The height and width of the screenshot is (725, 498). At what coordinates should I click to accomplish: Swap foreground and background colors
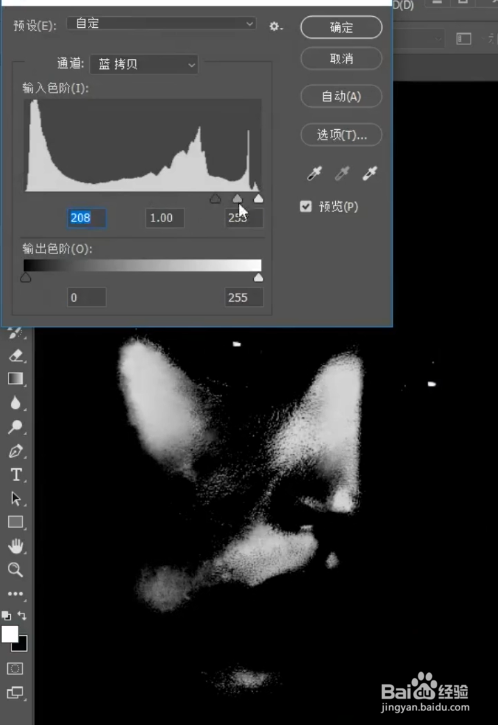[x=22, y=615]
